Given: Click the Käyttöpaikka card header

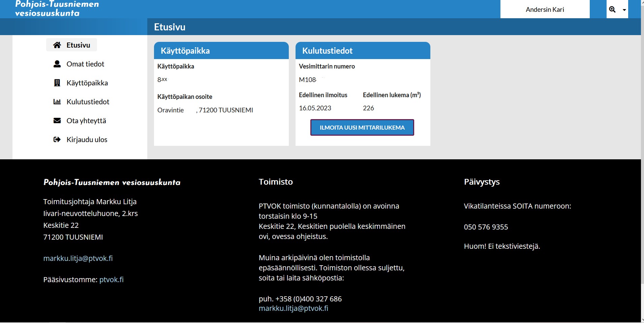Looking at the screenshot, I should (221, 51).
